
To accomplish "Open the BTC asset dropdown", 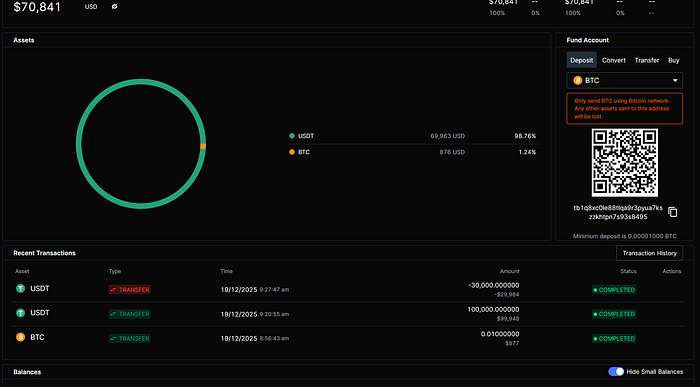I will click(x=625, y=80).
